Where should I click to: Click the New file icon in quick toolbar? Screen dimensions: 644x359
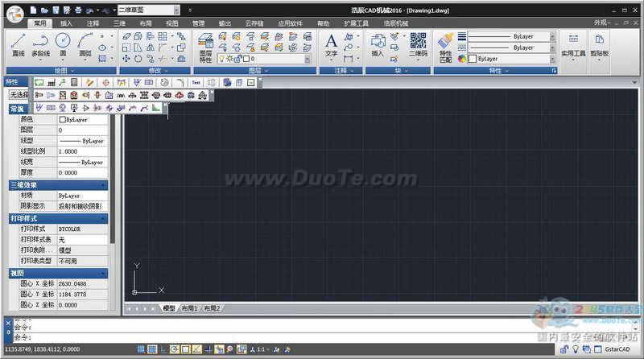pyautogui.click(x=34, y=10)
